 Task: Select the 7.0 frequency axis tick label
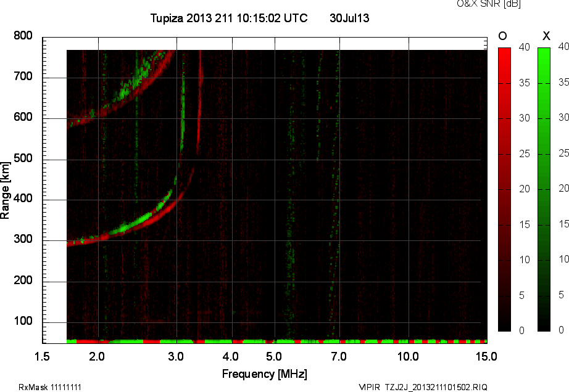339,356
